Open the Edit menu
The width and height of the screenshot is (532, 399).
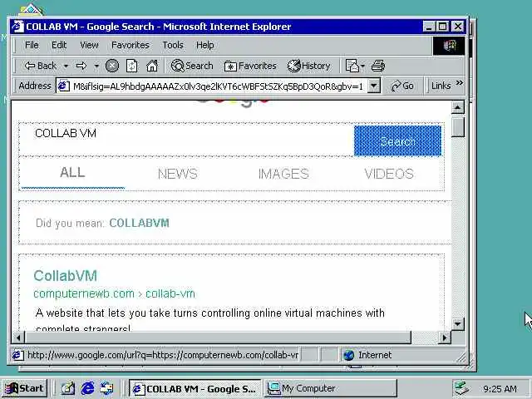pos(59,45)
